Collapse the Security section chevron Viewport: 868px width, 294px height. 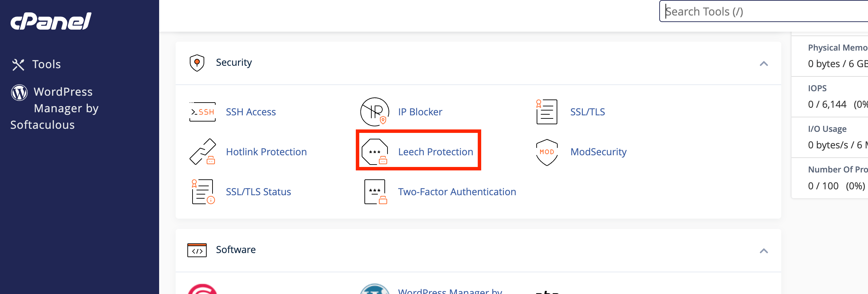click(764, 64)
